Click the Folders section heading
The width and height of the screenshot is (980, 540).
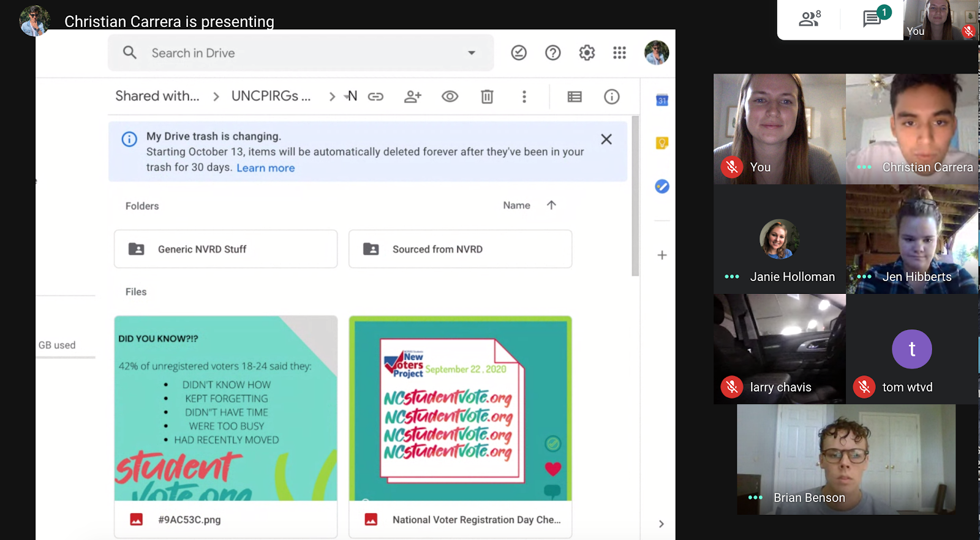pos(142,206)
